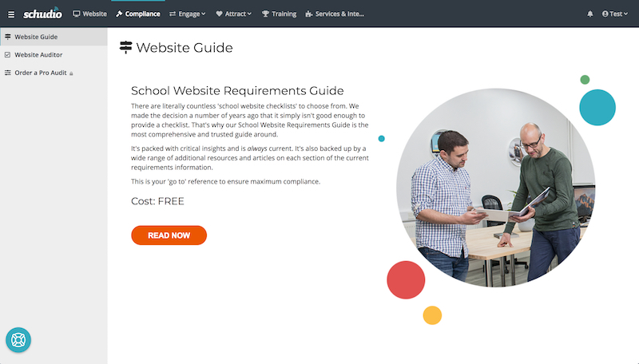Click the lock icon next to Order a Pro Audit
The width and height of the screenshot is (639, 364).
[x=71, y=73]
